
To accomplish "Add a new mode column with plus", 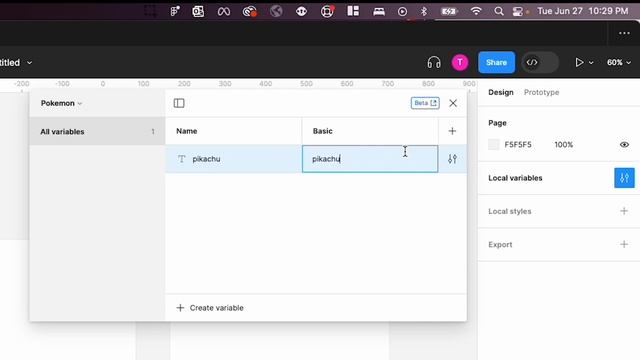I will (452, 131).
